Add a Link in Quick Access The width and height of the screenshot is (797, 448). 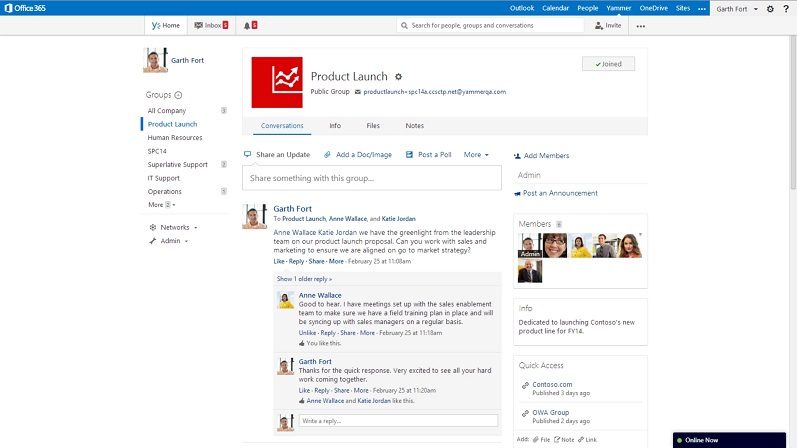point(587,439)
